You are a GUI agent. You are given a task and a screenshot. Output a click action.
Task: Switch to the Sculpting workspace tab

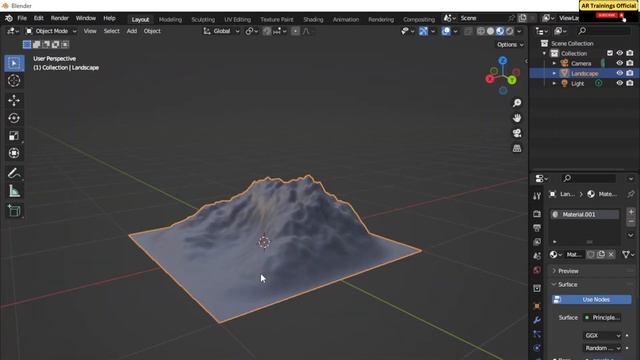(x=203, y=19)
